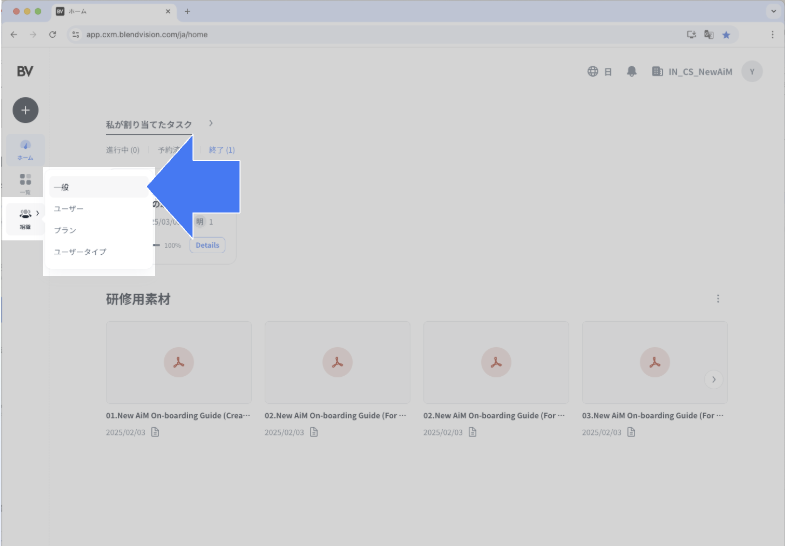The width and height of the screenshot is (785, 546).
Task: Open the 研修用素材 three-dot options menu
Action: (x=718, y=299)
